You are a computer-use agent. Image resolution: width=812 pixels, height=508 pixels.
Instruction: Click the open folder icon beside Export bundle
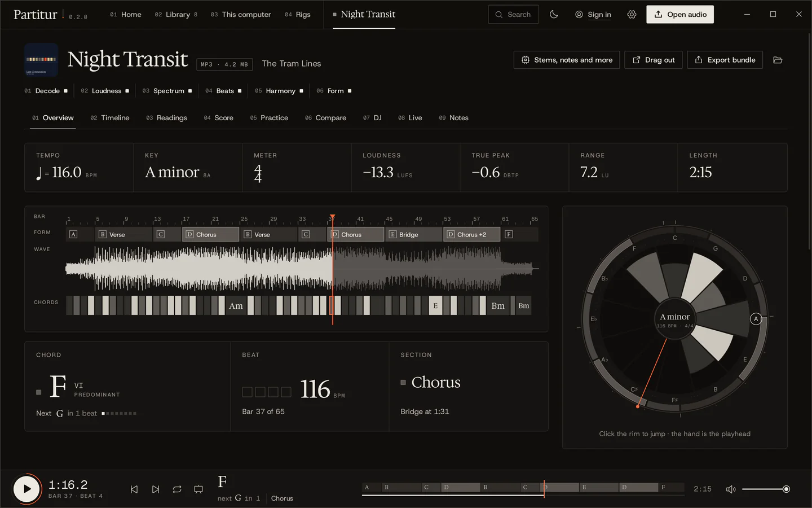(778, 60)
